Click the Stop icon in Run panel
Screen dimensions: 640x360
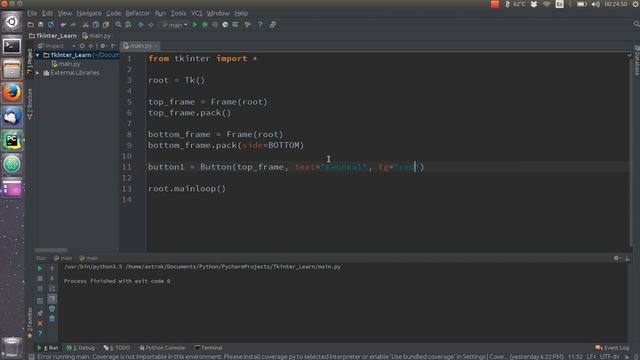40,279
